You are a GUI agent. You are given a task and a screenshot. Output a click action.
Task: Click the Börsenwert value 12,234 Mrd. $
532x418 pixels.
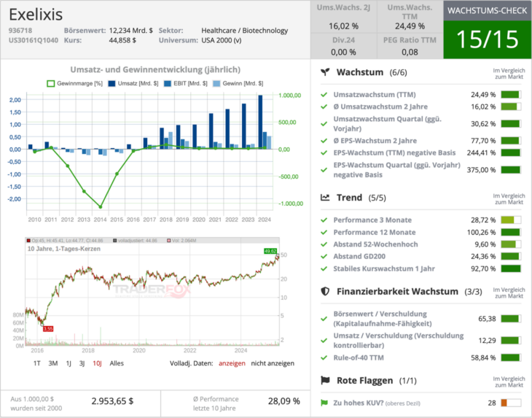(131, 31)
